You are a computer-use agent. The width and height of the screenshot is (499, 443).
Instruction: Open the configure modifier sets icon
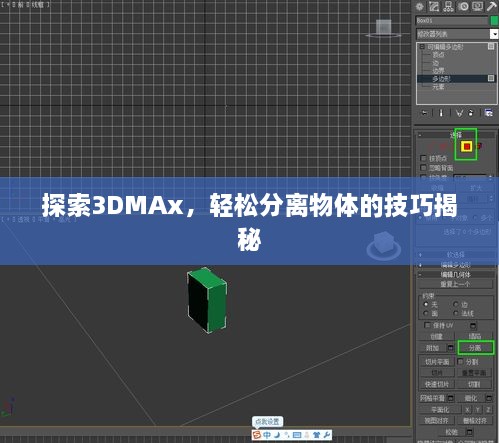pyautogui.click(x=489, y=113)
